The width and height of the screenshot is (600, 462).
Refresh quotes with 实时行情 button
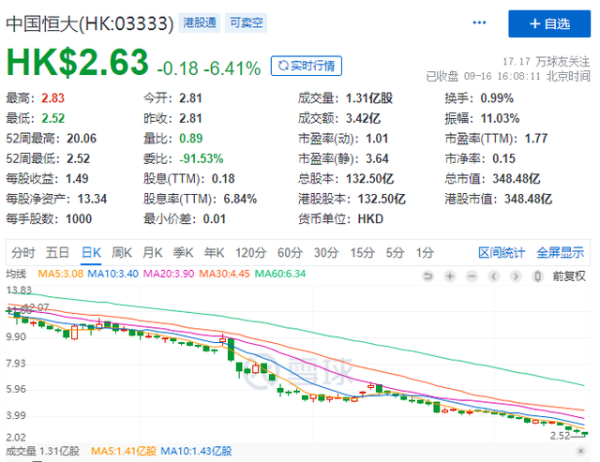click(306, 66)
